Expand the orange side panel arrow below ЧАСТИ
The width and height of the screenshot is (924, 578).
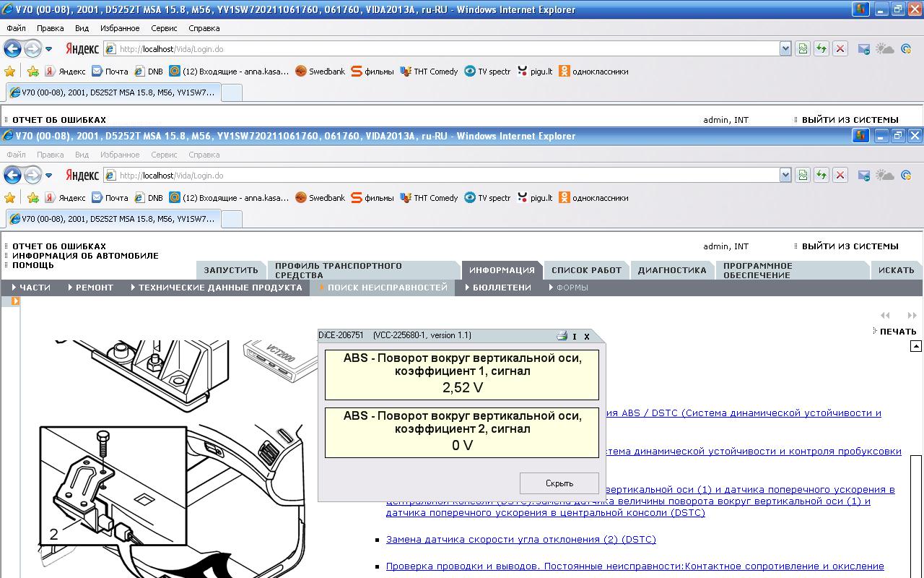click(x=14, y=301)
